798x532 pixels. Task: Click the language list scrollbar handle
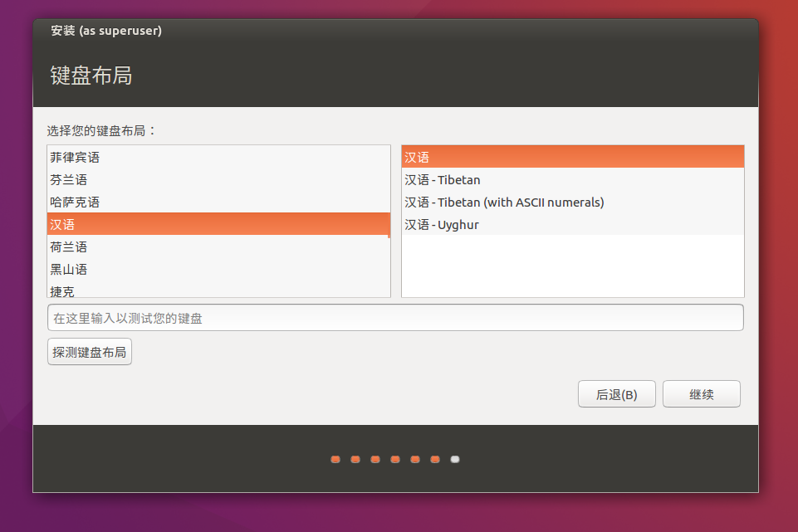coord(389,227)
